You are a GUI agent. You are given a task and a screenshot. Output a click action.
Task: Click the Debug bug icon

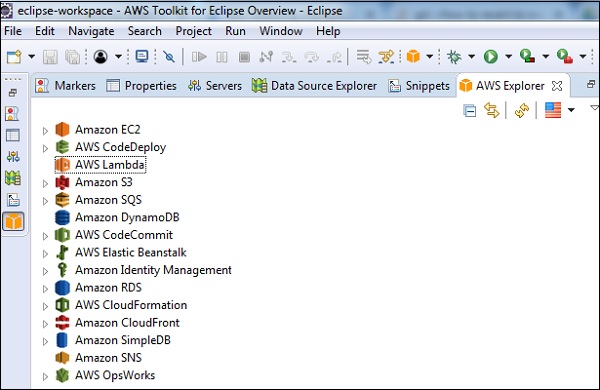point(454,57)
